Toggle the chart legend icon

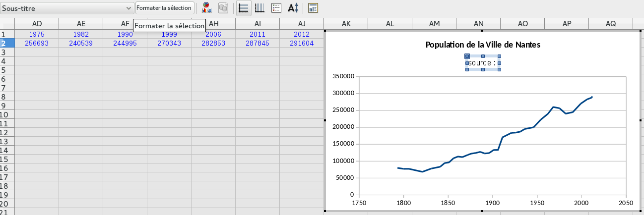tap(276, 8)
